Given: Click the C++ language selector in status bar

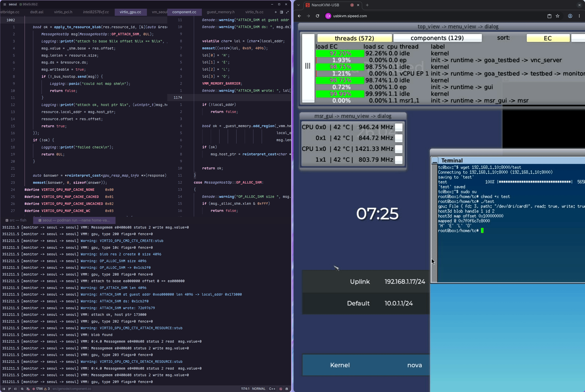Looking at the screenshot, I should [272, 389].
